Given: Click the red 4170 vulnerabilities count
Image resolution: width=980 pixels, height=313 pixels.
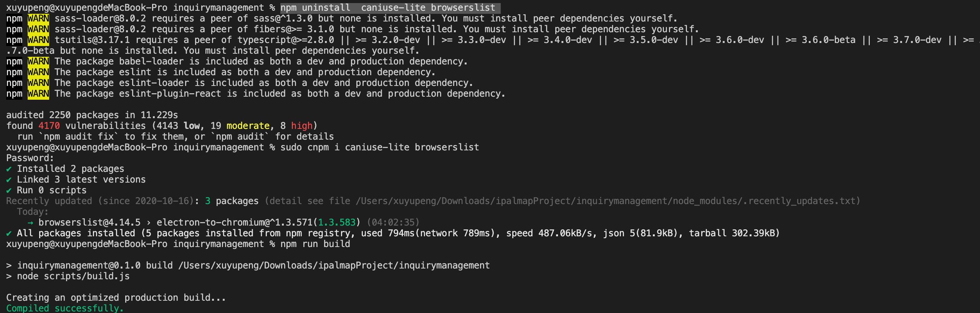Looking at the screenshot, I should [49, 126].
